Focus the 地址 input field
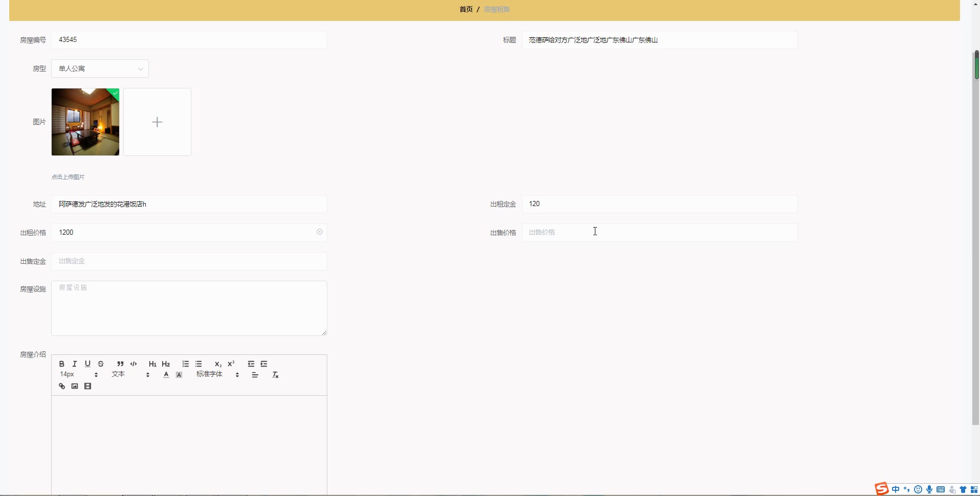The image size is (980, 496). [189, 204]
